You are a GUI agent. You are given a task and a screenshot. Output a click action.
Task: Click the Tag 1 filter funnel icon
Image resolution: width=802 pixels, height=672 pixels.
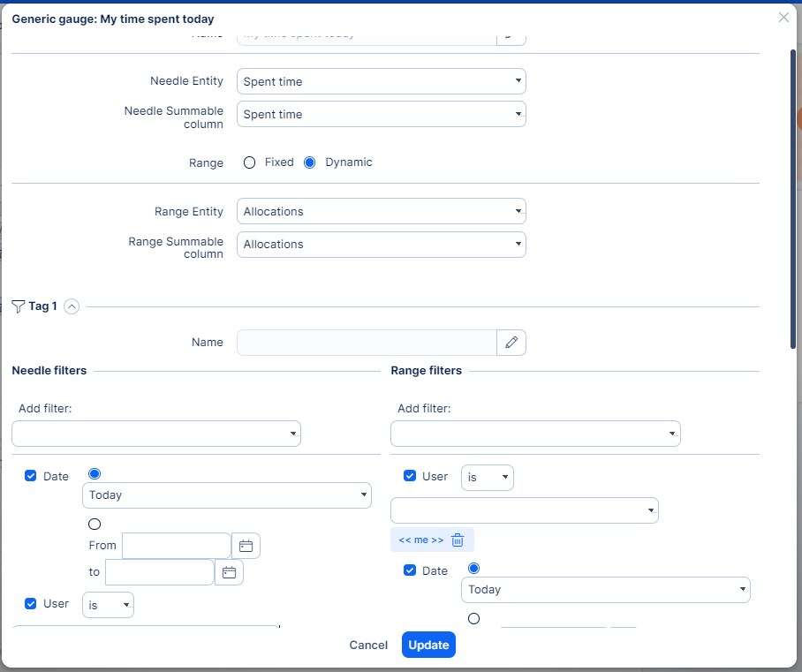(x=19, y=306)
